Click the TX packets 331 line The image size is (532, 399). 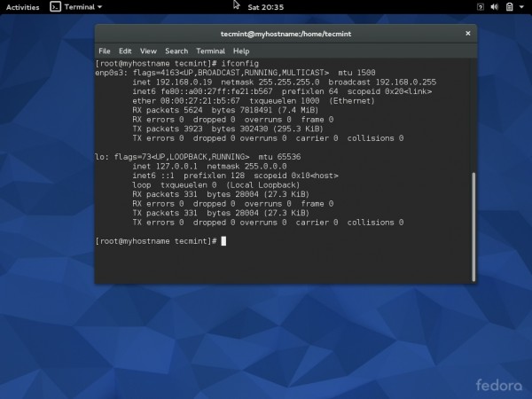coord(221,213)
